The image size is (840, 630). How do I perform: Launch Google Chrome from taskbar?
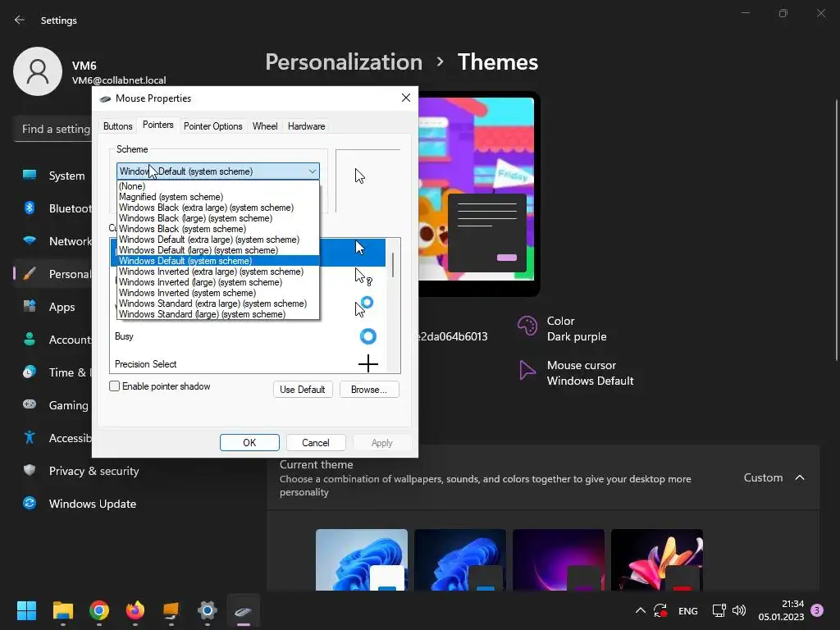coord(99,610)
